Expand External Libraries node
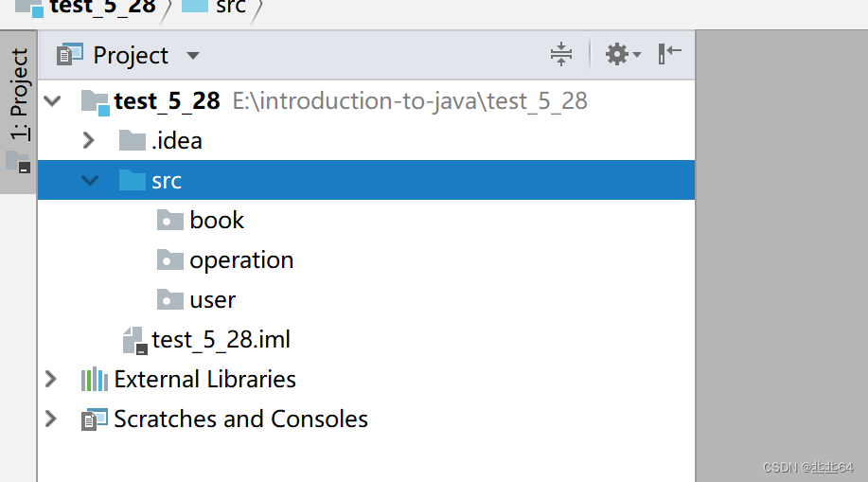This screenshot has width=868, height=482. click(x=51, y=380)
